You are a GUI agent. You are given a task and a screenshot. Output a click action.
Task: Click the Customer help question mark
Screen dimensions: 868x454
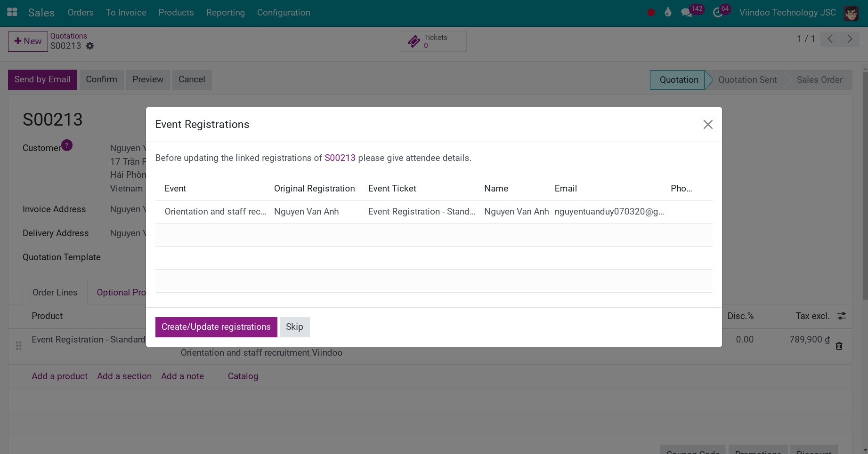click(x=67, y=145)
